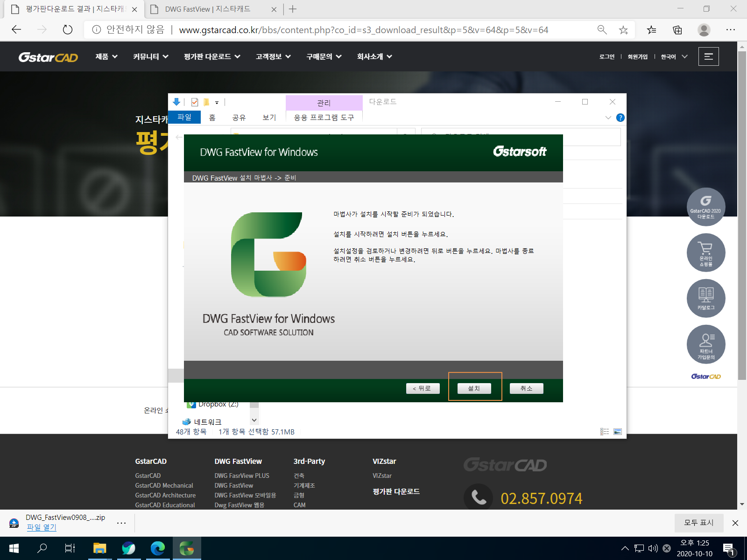Click the GstarCAD logo in site header
The image size is (747, 560).
coord(48,57)
